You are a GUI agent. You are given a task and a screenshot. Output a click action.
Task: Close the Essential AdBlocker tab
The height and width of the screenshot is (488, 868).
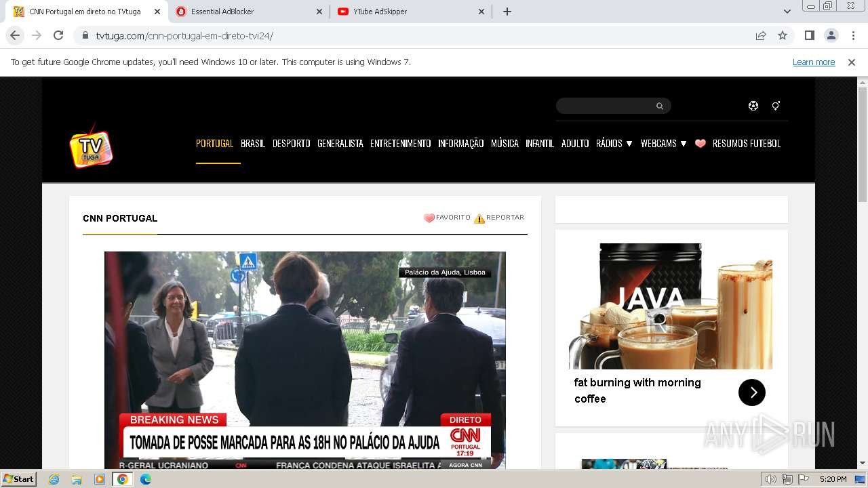click(319, 12)
